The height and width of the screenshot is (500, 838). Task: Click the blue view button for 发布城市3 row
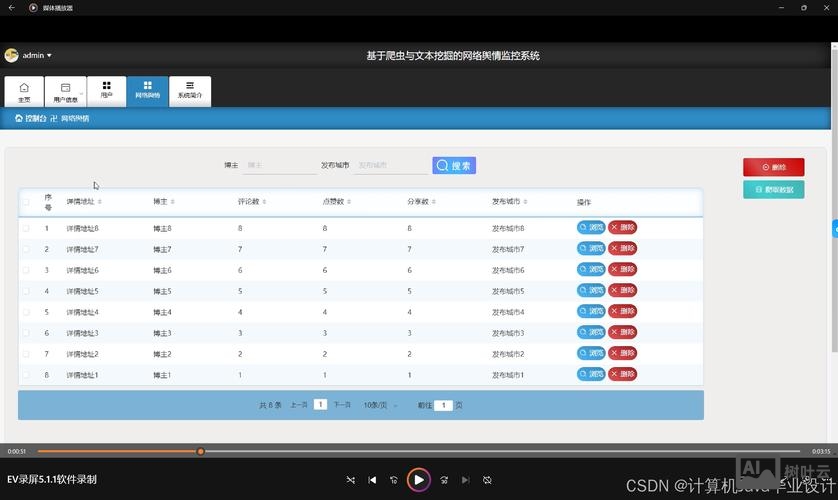pos(591,332)
